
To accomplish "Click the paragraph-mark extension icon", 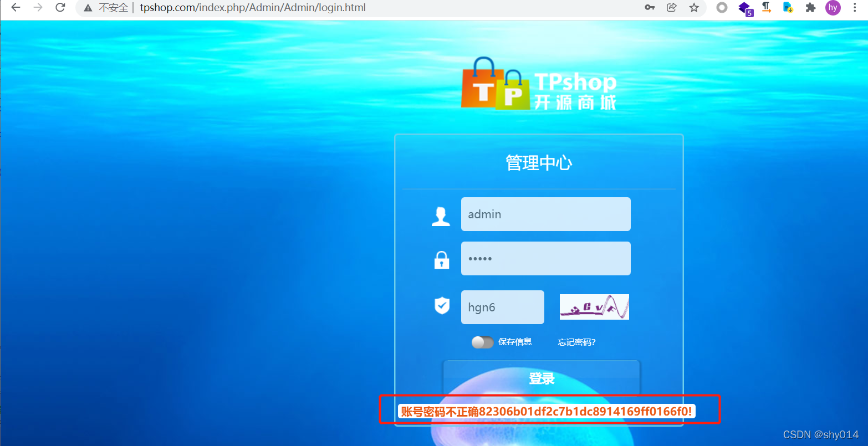I will coord(766,8).
